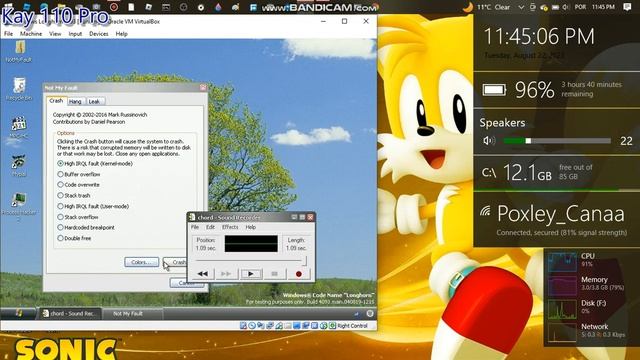Select the Crash tab in Not My Fault

[x=56, y=100]
